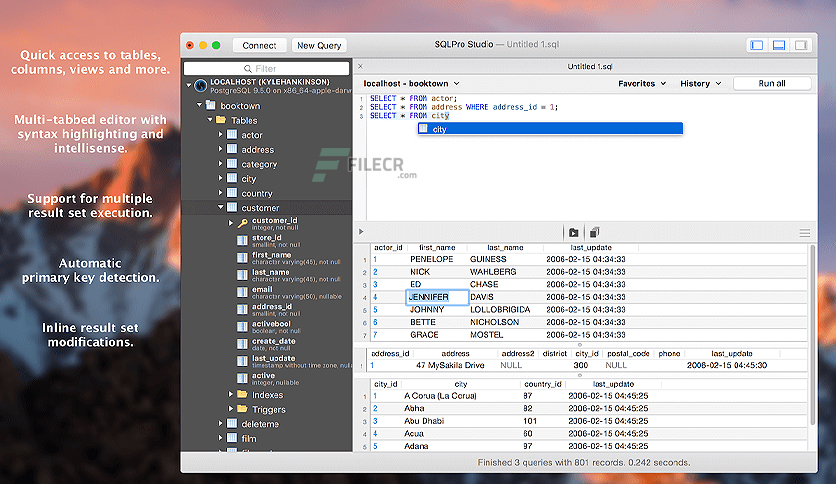Click the PostgreSQL server icon for LOCALHOST
836x484 pixels.
point(200,85)
